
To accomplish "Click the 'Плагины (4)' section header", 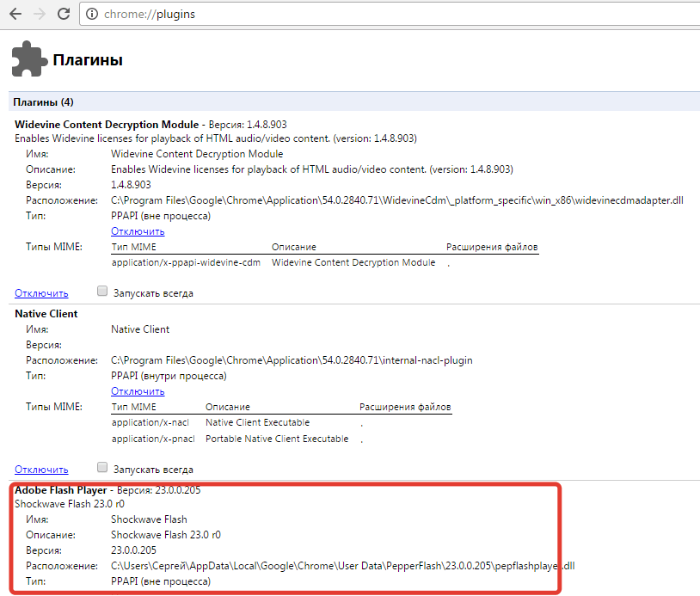I will (43, 102).
